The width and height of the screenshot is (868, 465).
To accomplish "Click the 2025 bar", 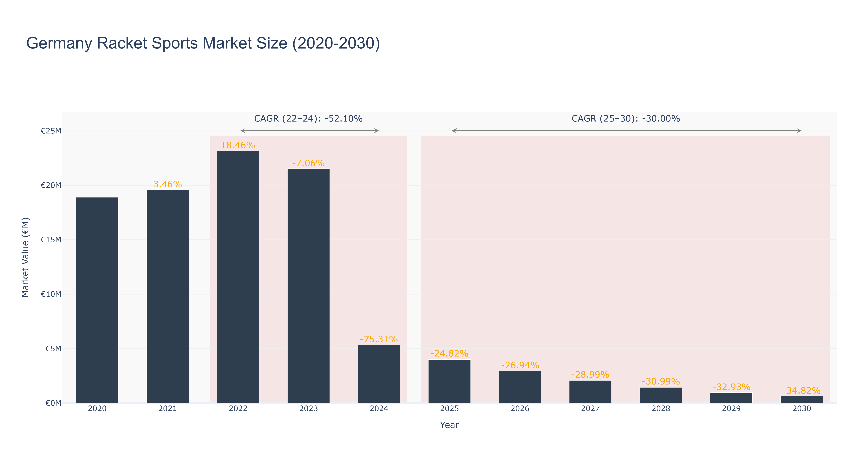I will (449, 381).
